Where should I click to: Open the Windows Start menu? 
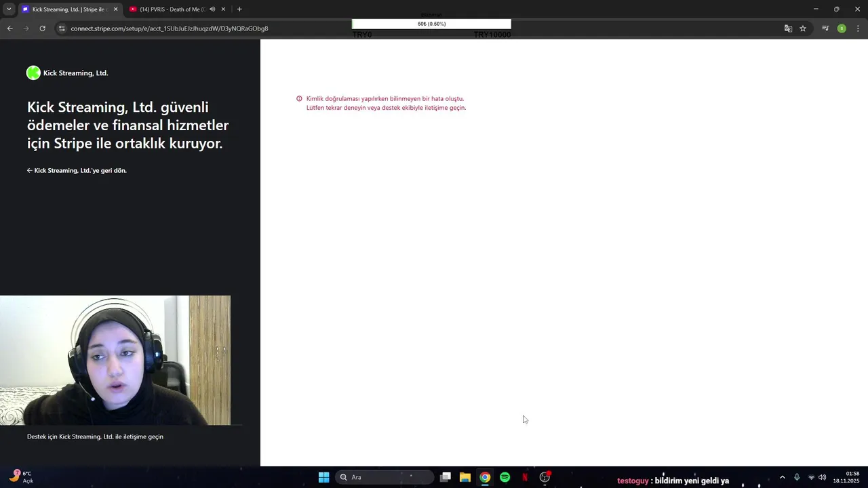[324, 477]
